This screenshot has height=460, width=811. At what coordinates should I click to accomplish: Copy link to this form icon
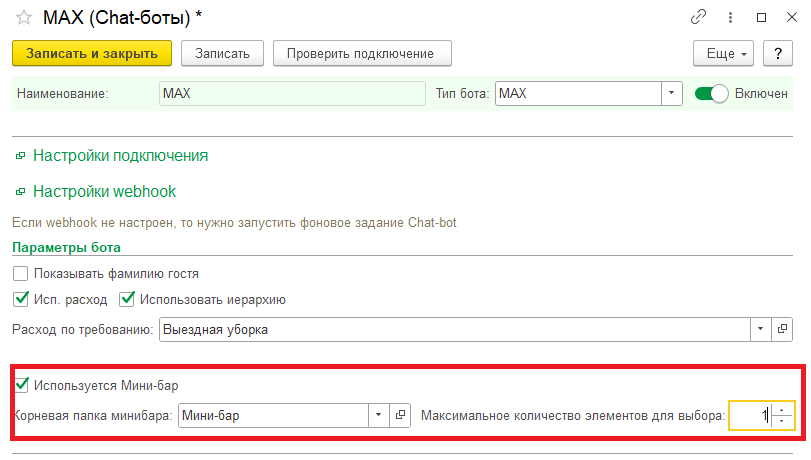click(698, 18)
